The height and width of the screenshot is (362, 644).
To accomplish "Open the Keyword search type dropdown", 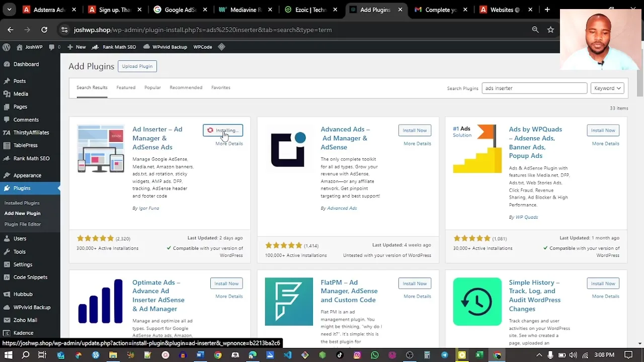I will (x=607, y=88).
